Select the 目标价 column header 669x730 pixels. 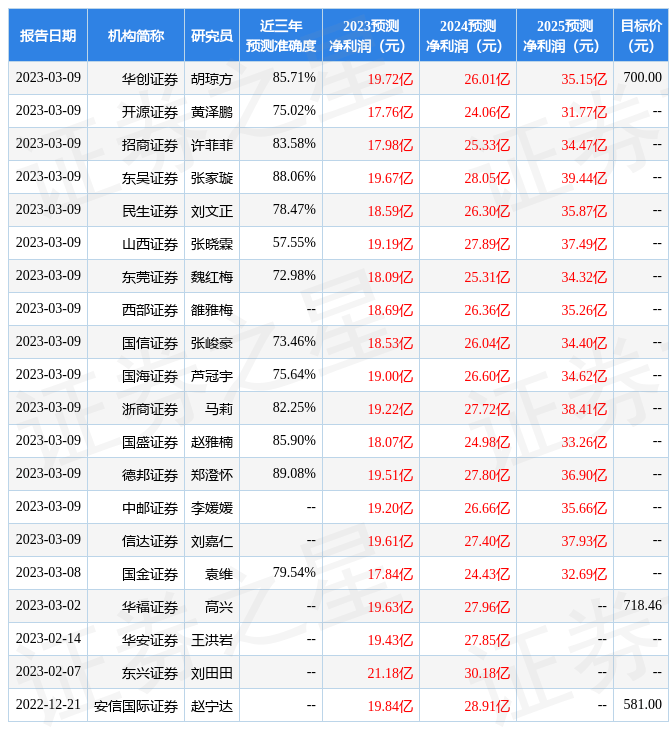point(640,35)
